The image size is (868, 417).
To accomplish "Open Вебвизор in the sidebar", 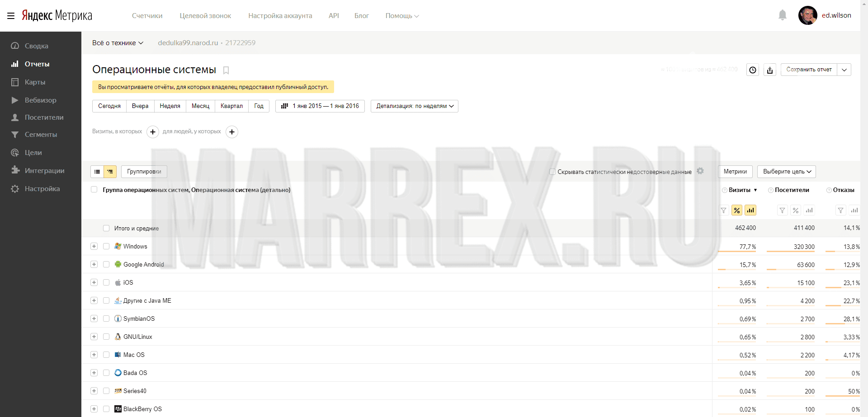I will (x=41, y=100).
